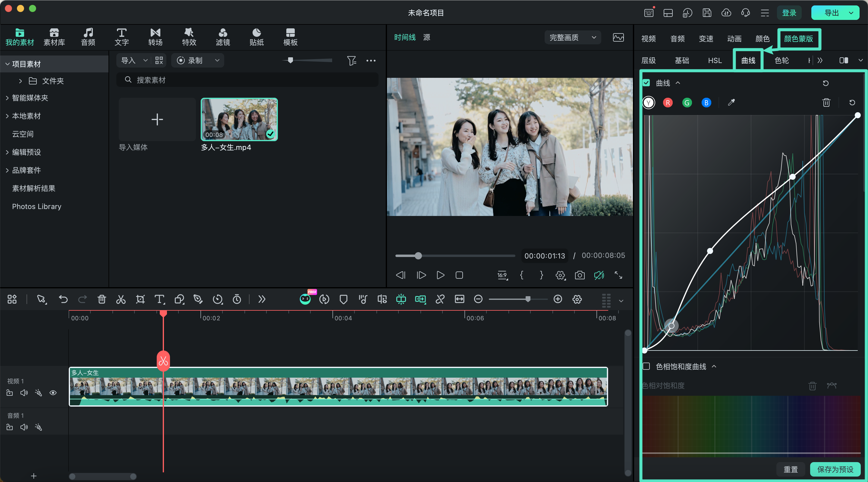868x482 pixels.
Task: Switch to the 色轮 tab
Action: pos(782,61)
